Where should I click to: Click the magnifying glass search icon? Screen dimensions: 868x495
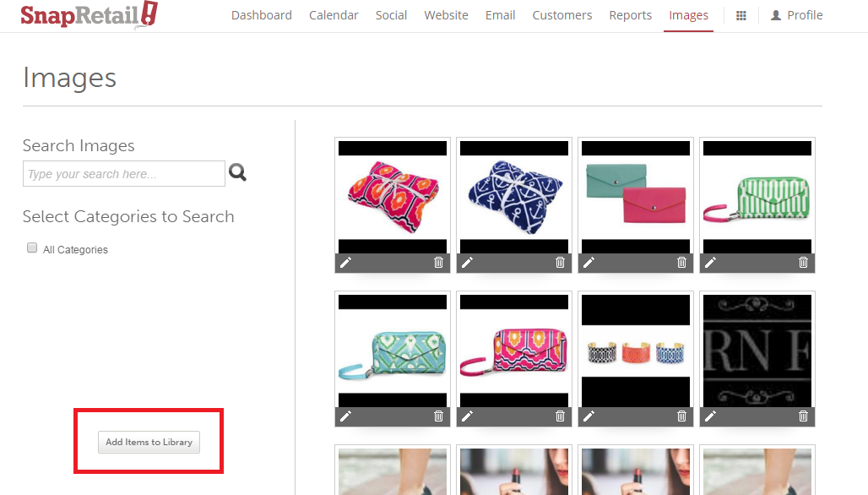pyautogui.click(x=237, y=173)
